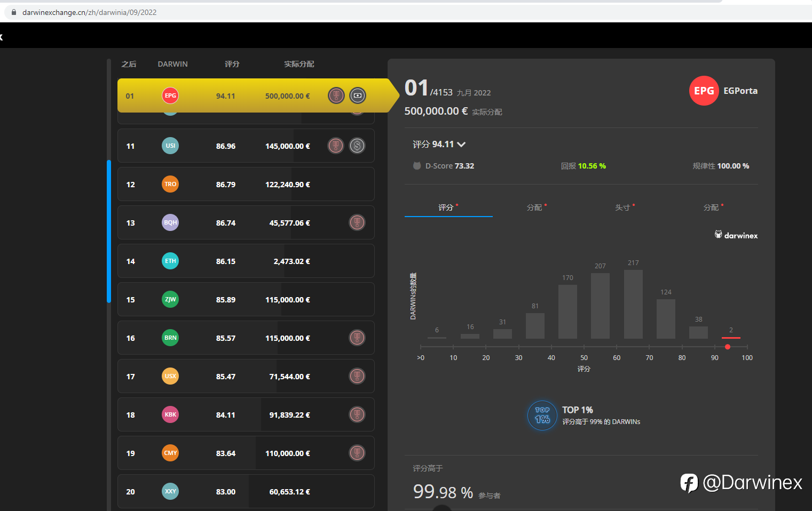Click the trophy badge in the USX row
Viewport: 812px width, 511px height.
tap(357, 376)
